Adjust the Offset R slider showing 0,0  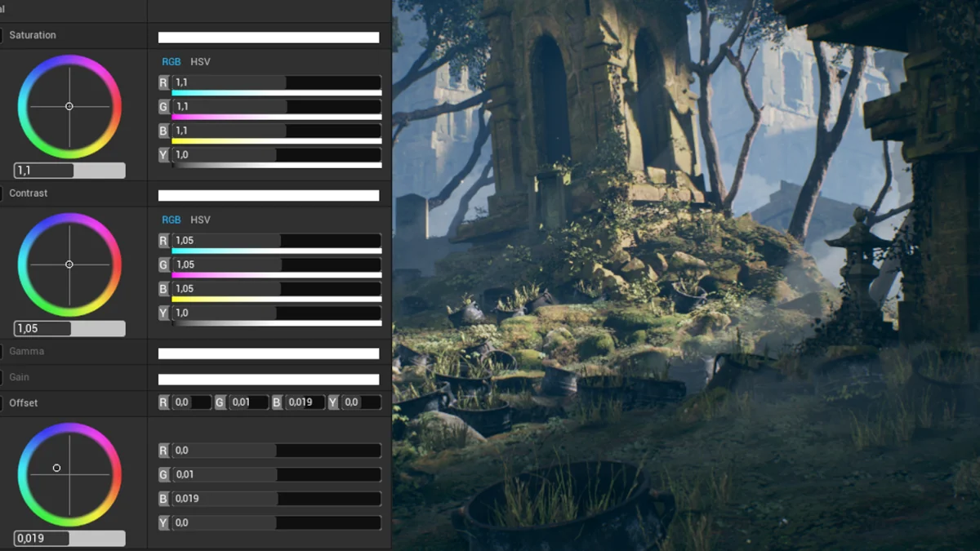pos(276,451)
